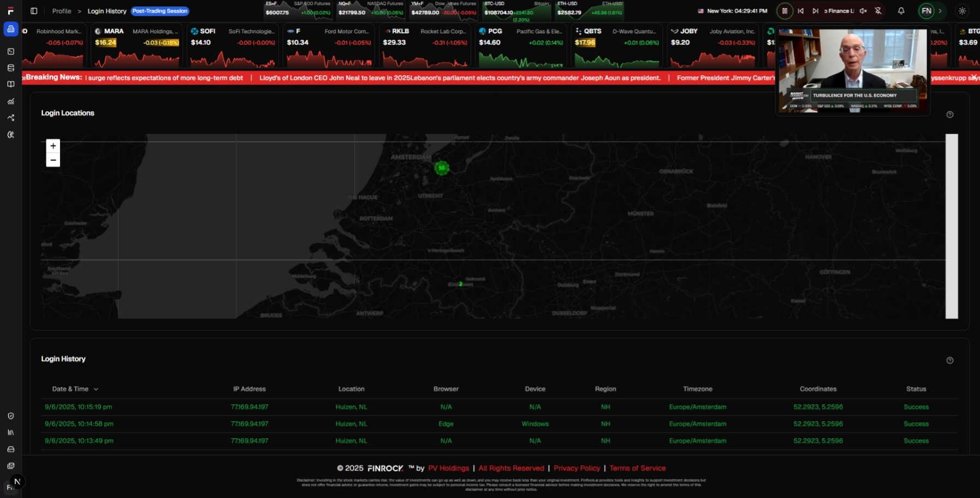Toggle the muted speaker icon
Viewport: 980px width, 498px height.
point(863,11)
